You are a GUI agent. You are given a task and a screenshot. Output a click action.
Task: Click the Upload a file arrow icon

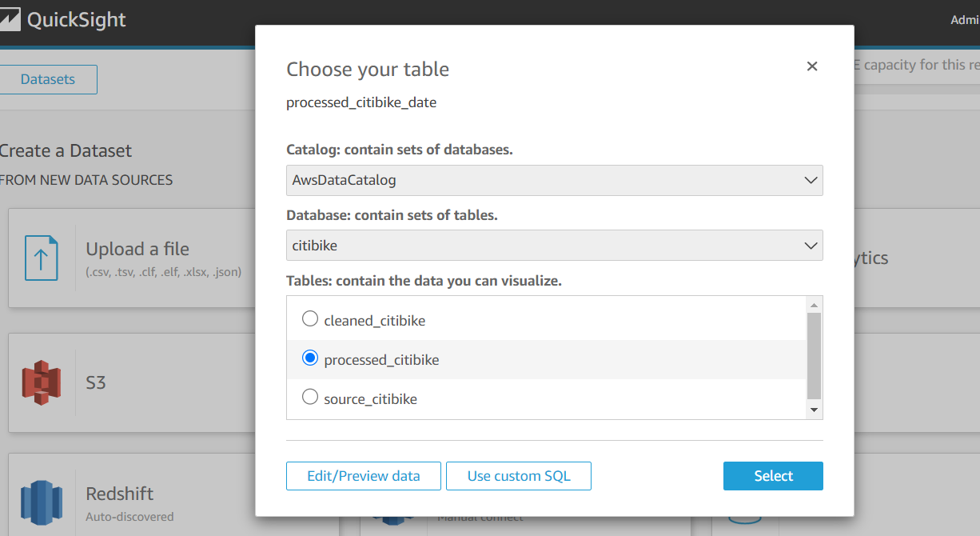point(42,258)
